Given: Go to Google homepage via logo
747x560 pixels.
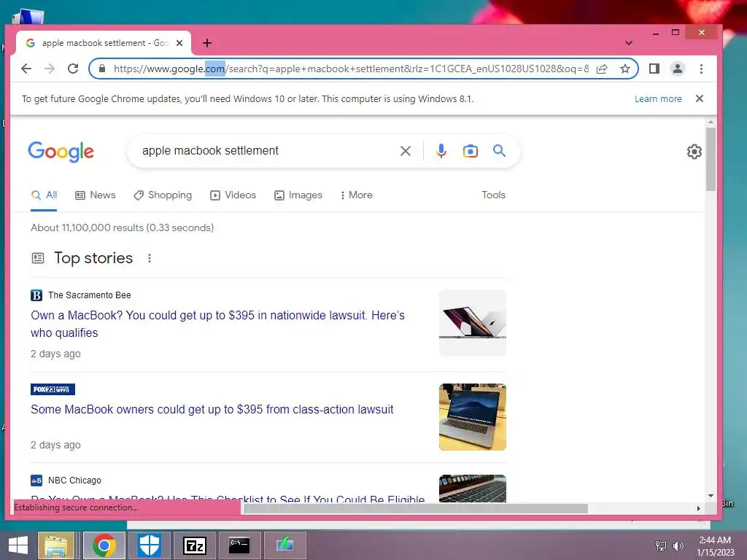Looking at the screenshot, I should [61, 152].
